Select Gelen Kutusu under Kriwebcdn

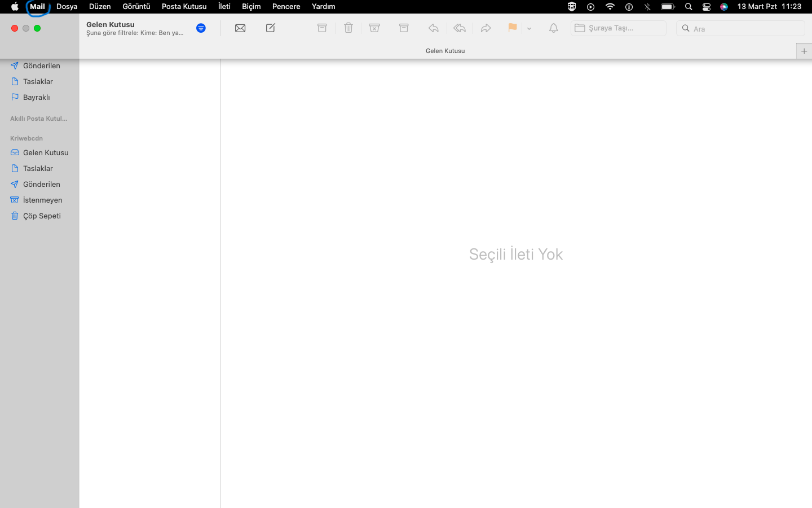[45, 152]
